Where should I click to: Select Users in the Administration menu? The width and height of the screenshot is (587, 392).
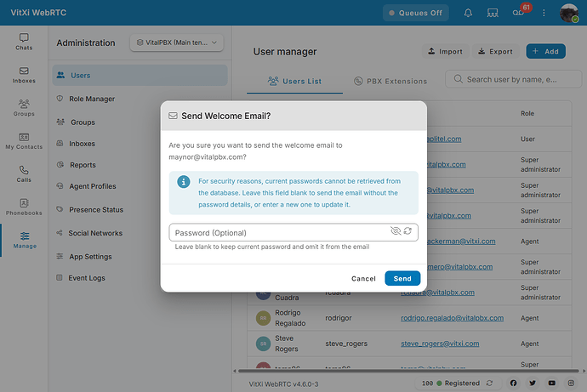(x=140, y=75)
